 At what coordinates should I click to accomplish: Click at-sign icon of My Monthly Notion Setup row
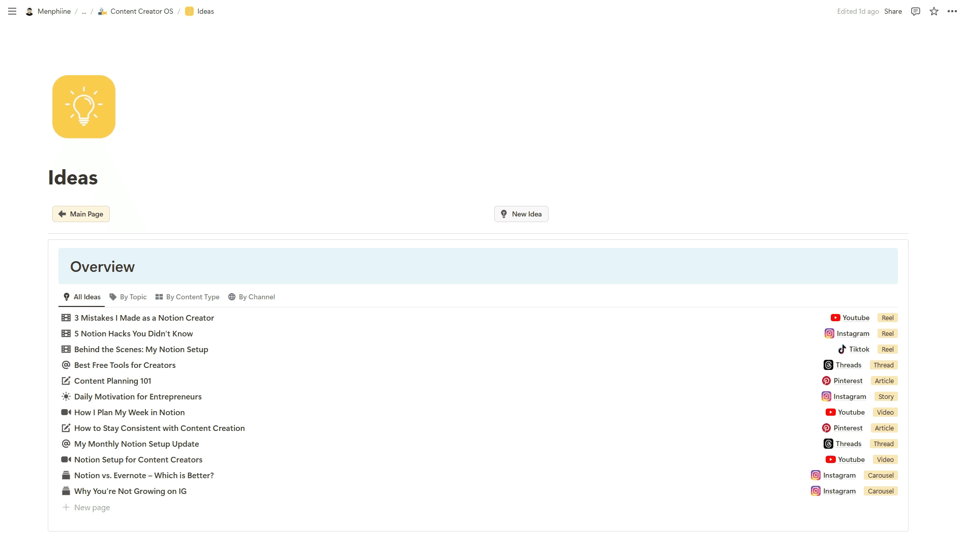[x=66, y=444]
